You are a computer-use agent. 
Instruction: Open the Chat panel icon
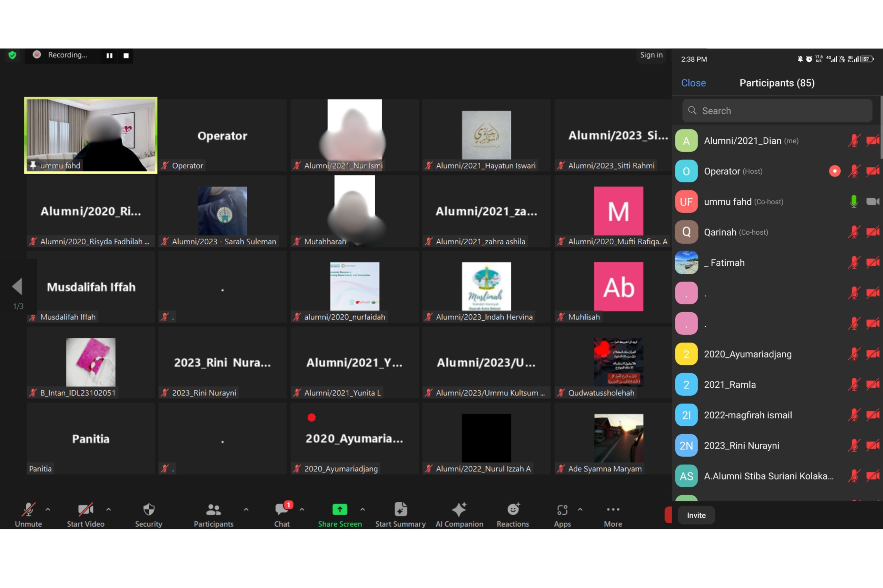click(281, 510)
